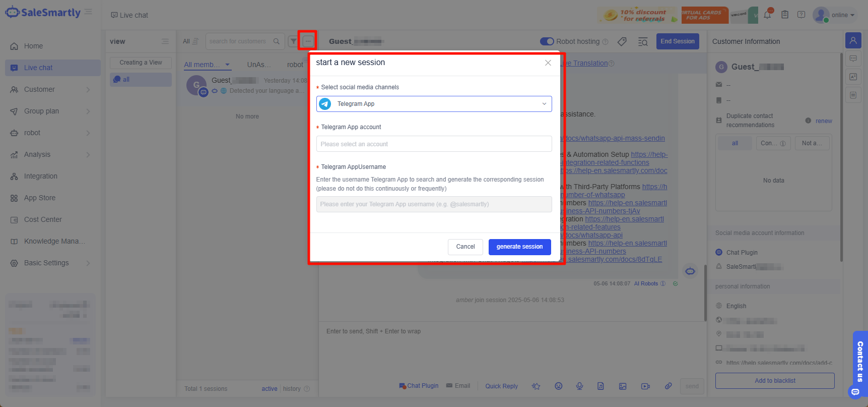Go to Home in sidebar
This screenshot has height=407, width=868.
click(x=52, y=46)
